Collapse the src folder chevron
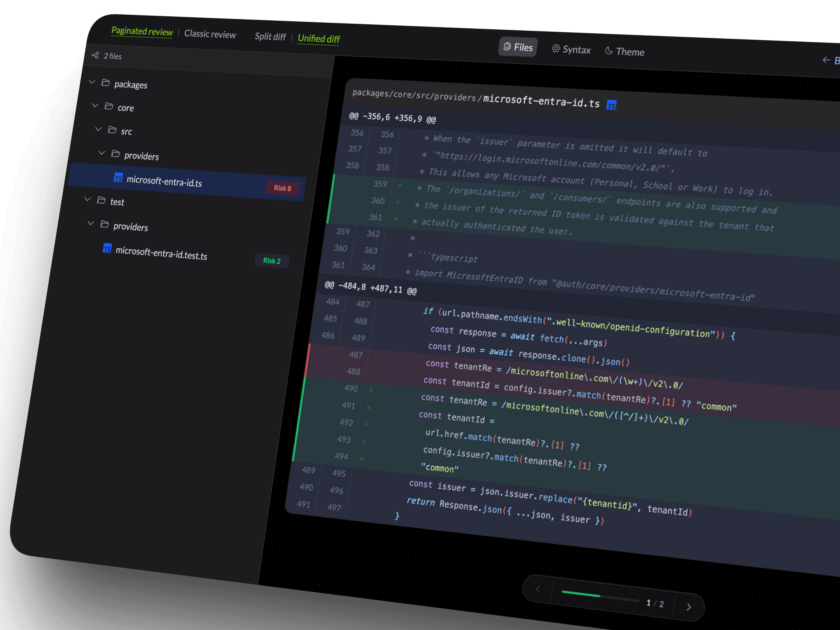 tap(99, 129)
